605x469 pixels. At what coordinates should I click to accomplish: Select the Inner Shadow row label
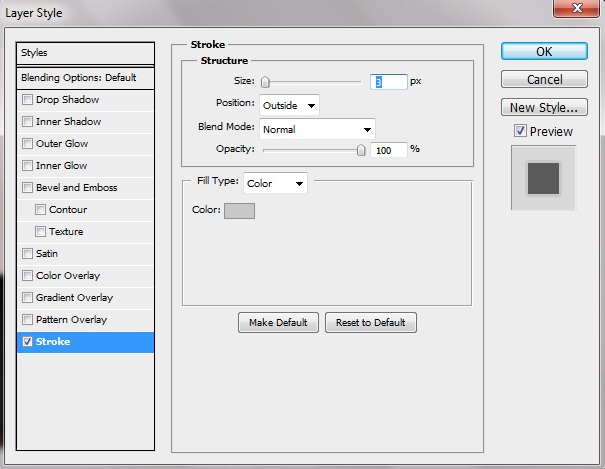coord(68,121)
